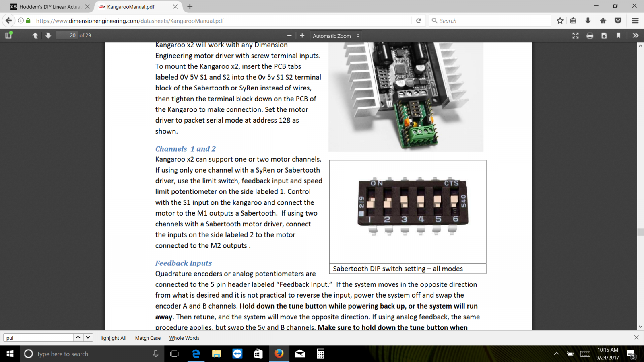The image size is (644, 362).
Task: Click the browser Search box
Action: (x=490, y=21)
